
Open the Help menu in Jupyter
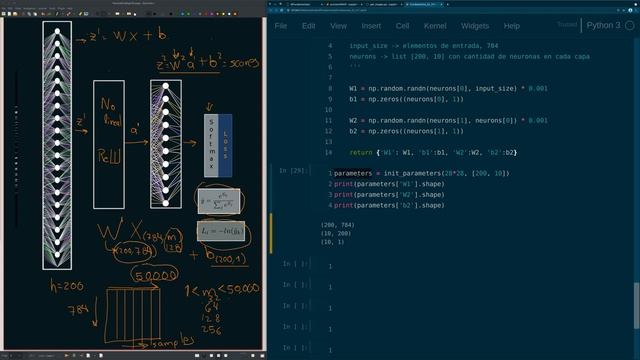tap(511, 26)
